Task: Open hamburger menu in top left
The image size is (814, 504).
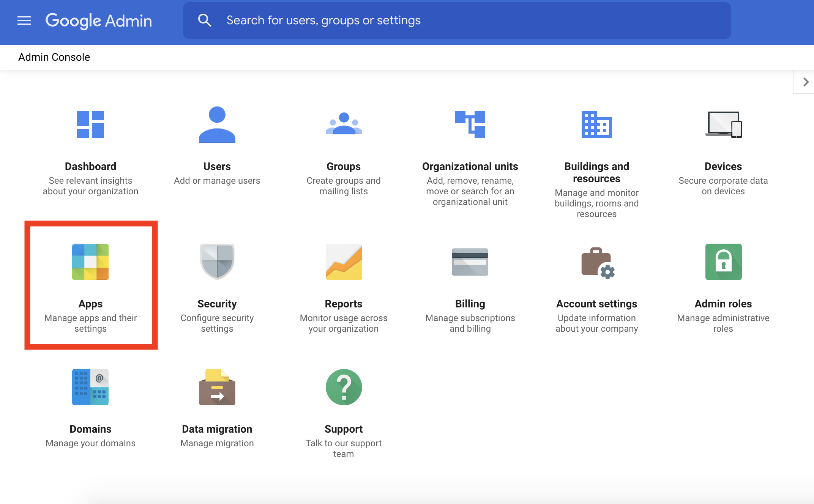Action: pos(24,20)
